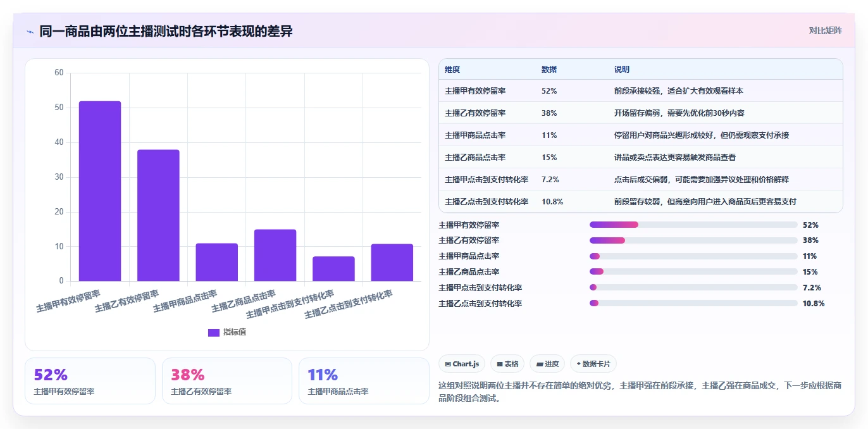868x429 pixels.
Task: Open the 11% 主播甲商品点击率 data card
Action: (364, 381)
